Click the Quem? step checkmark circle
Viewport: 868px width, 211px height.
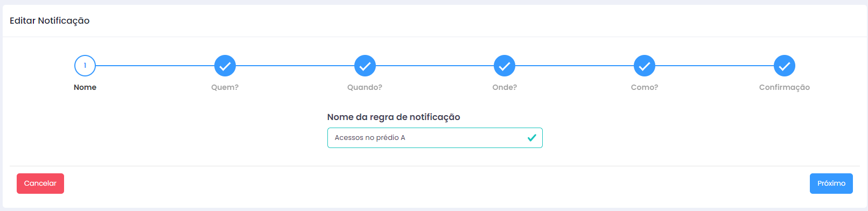click(225, 66)
